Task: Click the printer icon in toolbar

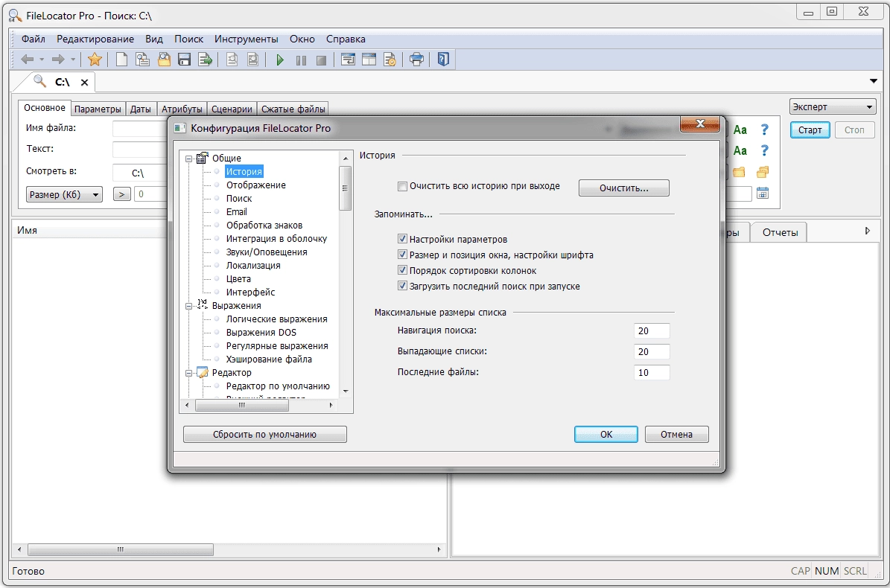Action: (x=416, y=59)
